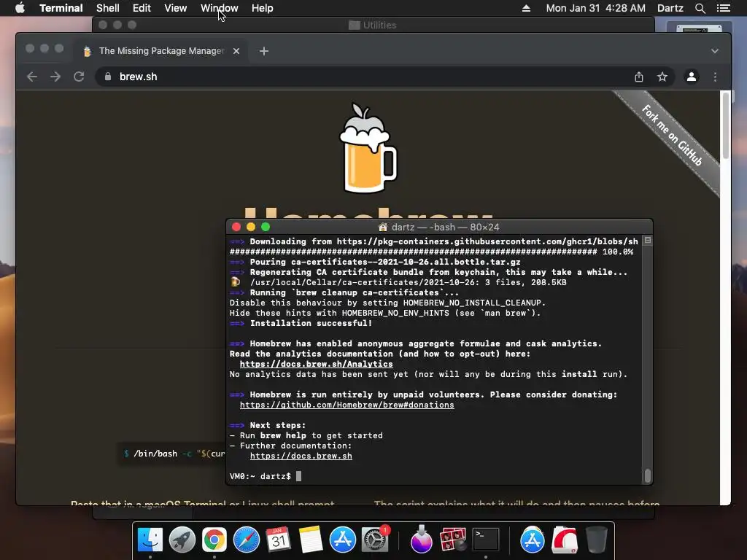Open System Preferences from the Dock

pyautogui.click(x=376, y=540)
